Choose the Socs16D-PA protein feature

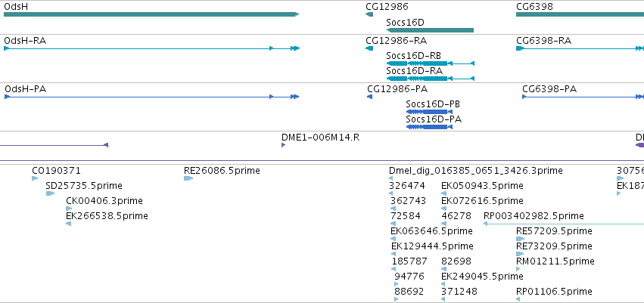pos(429,127)
